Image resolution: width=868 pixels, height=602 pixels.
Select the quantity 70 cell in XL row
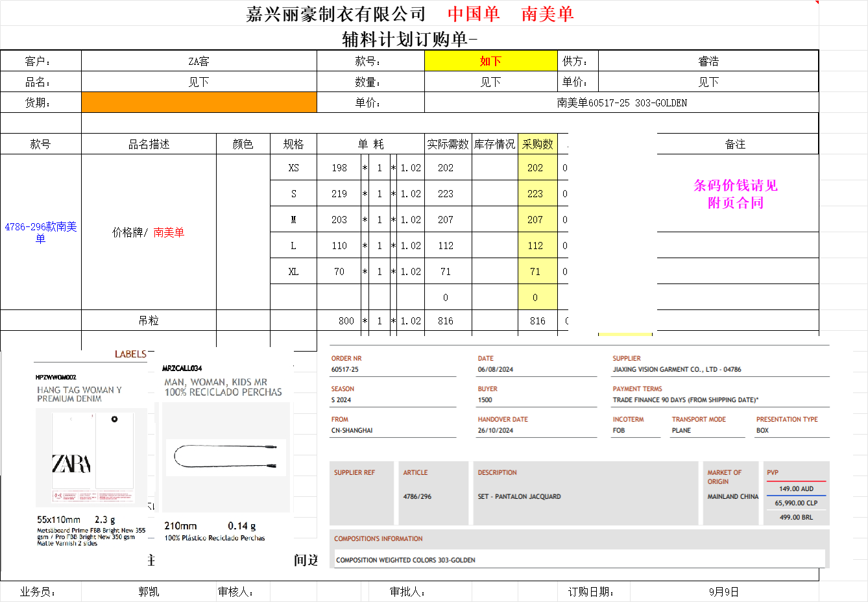[339, 271]
